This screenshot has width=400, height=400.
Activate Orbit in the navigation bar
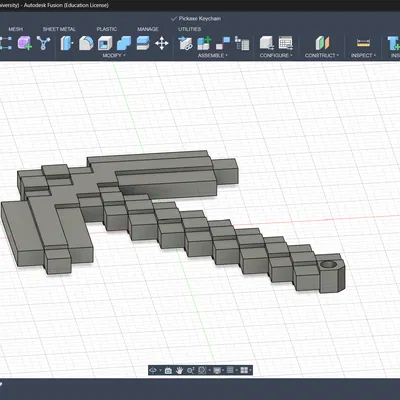153,370
